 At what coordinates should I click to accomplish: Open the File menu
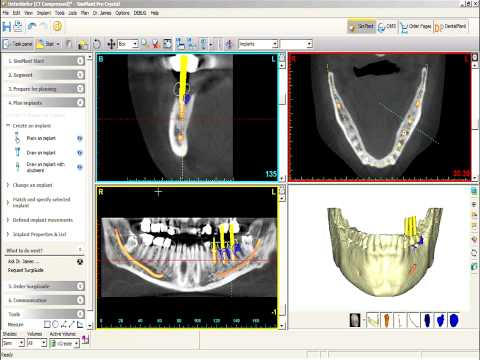pos(6,13)
